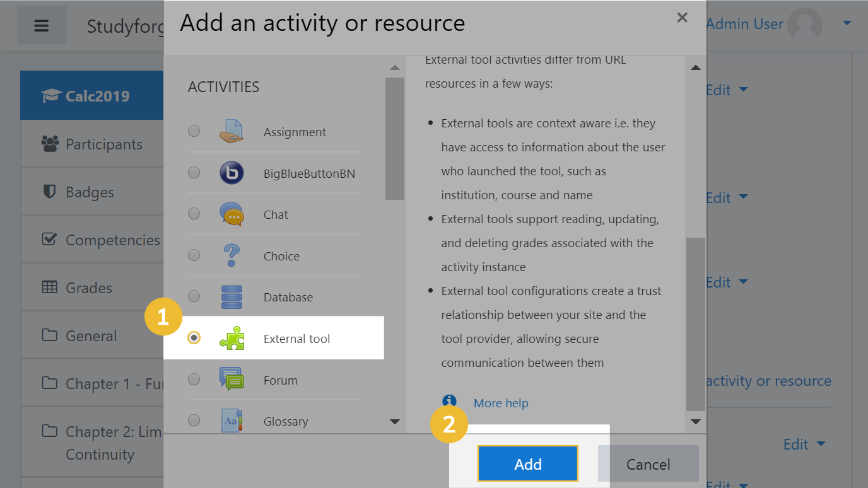The height and width of the screenshot is (488, 868).
Task: Click the down scroll arrow in activities list
Action: pyautogui.click(x=394, y=422)
